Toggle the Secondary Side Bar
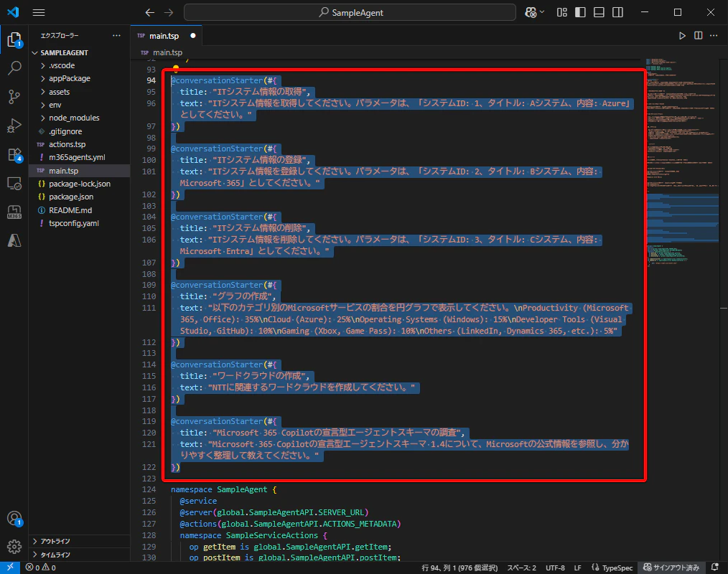Viewport: 728px width, 574px height. point(617,12)
